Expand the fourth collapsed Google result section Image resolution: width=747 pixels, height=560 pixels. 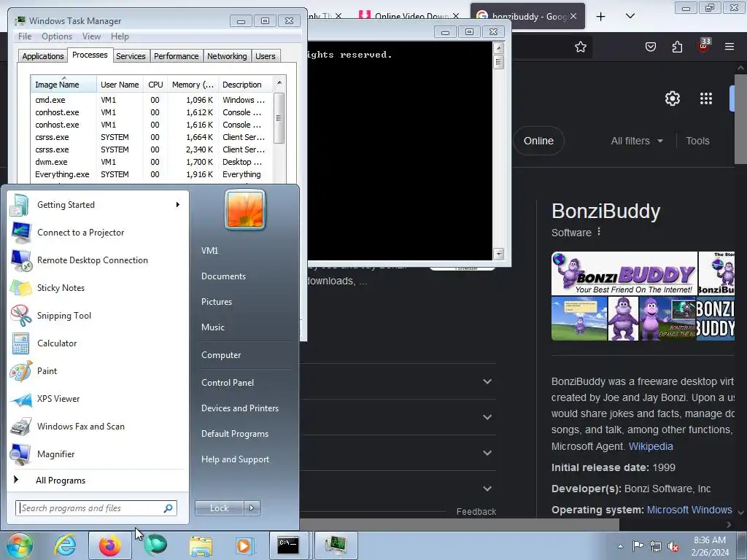487,489
